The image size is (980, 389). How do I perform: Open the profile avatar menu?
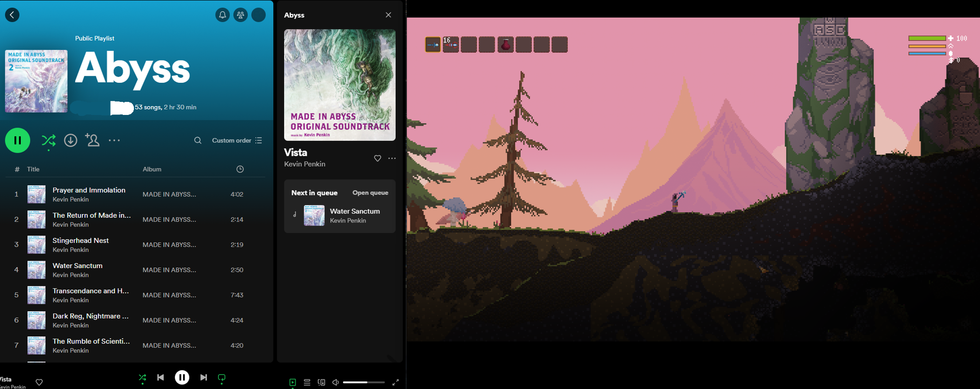click(x=258, y=15)
